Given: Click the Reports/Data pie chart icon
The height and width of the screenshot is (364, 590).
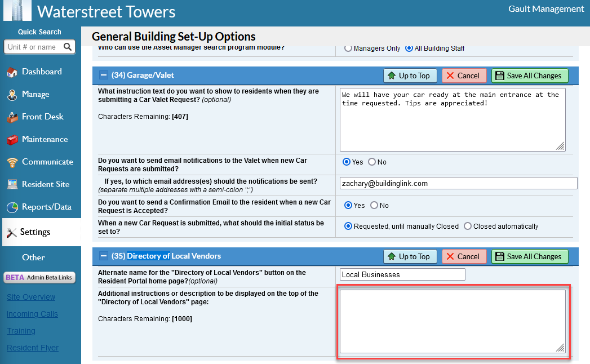Looking at the screenshot, I should [12, 207].
